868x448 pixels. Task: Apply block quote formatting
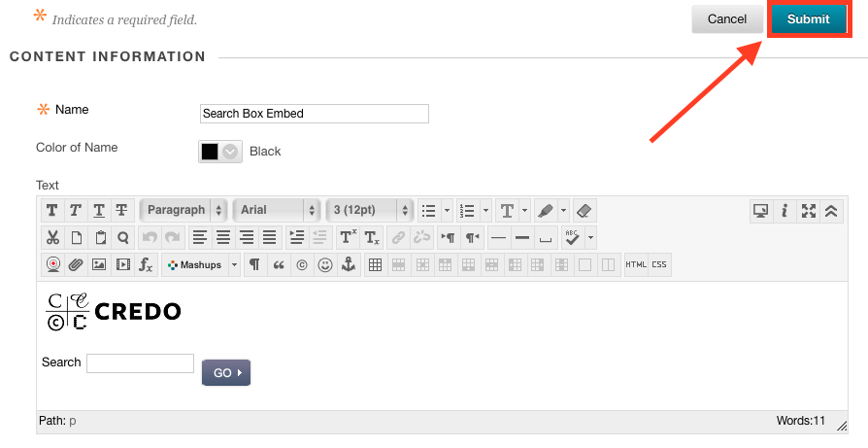pyautogui.click(x=279, y=264)
